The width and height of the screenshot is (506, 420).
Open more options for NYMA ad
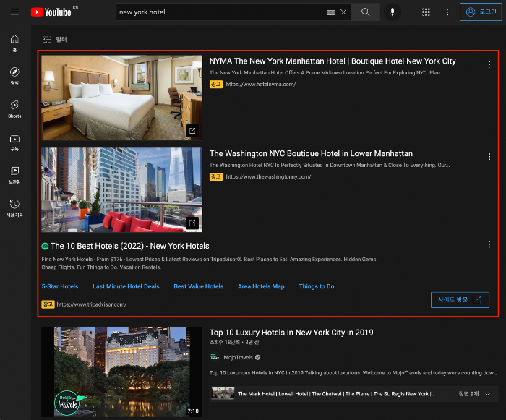coord(489,64)
